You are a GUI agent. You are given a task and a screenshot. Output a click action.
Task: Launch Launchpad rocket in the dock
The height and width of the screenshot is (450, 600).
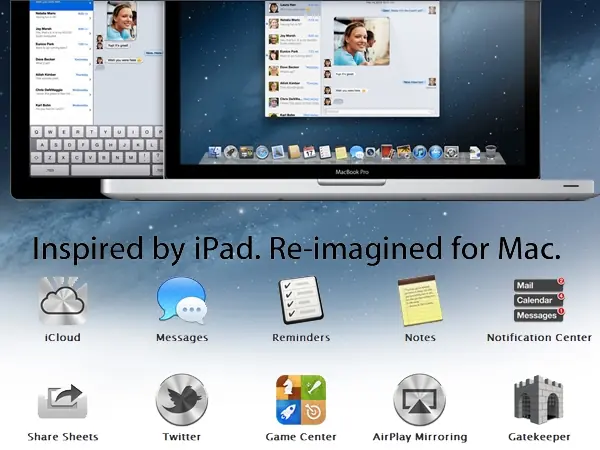(x=231, y=152)
